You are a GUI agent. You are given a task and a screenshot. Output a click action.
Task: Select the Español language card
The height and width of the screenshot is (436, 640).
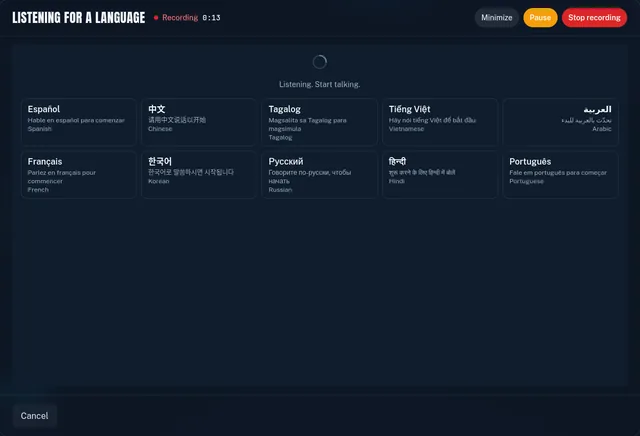79,122
